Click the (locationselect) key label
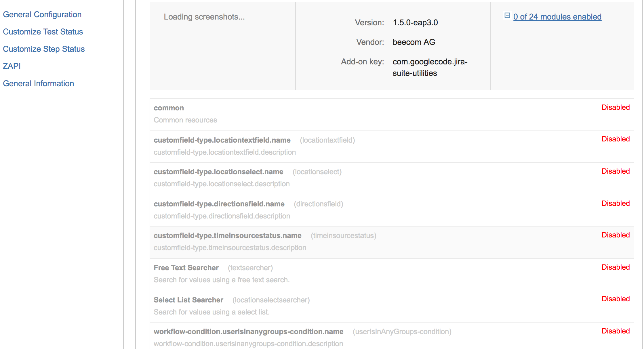 click(x=317, y=172)
